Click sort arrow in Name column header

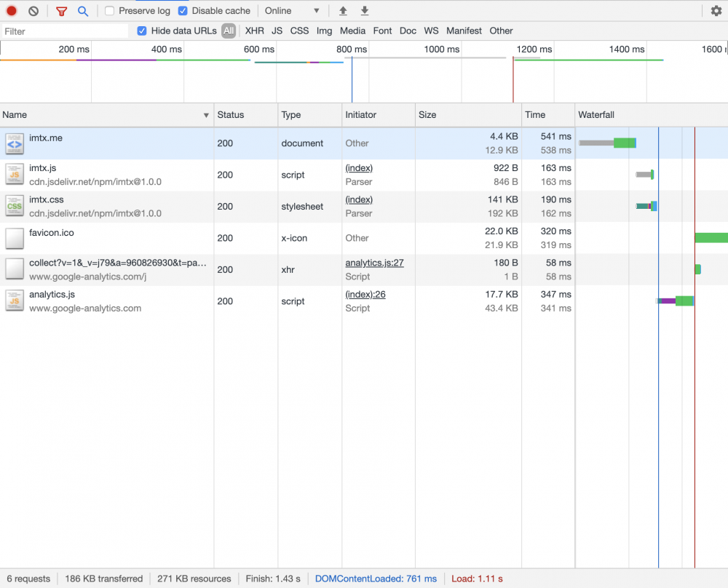206,115
